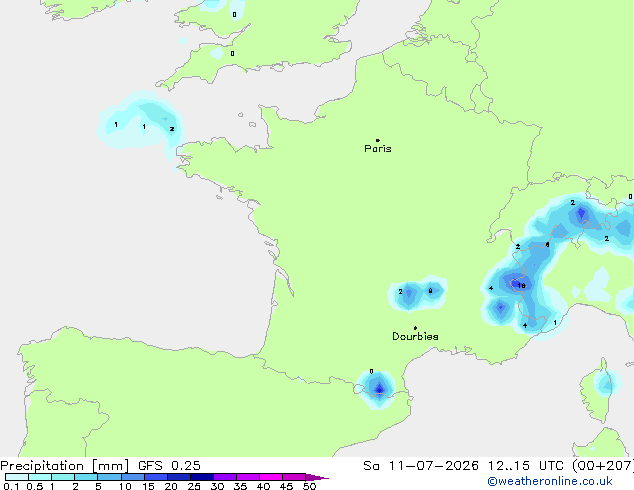The width and height of the screenshot is (634, 490).
Task: Click the legend scale label '50'
Action: 309,486
